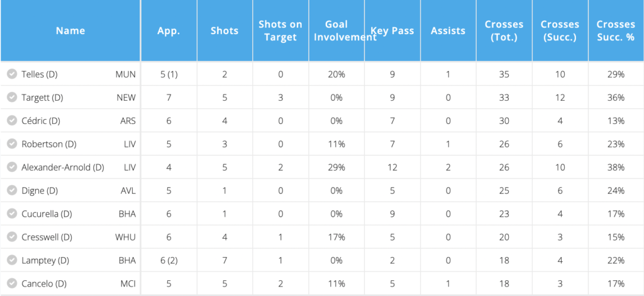Viewport: 644px width, 296px height.
Task: Select the checkmark icon for Alexander-Arnold
Action: click(x=11, y=168)
